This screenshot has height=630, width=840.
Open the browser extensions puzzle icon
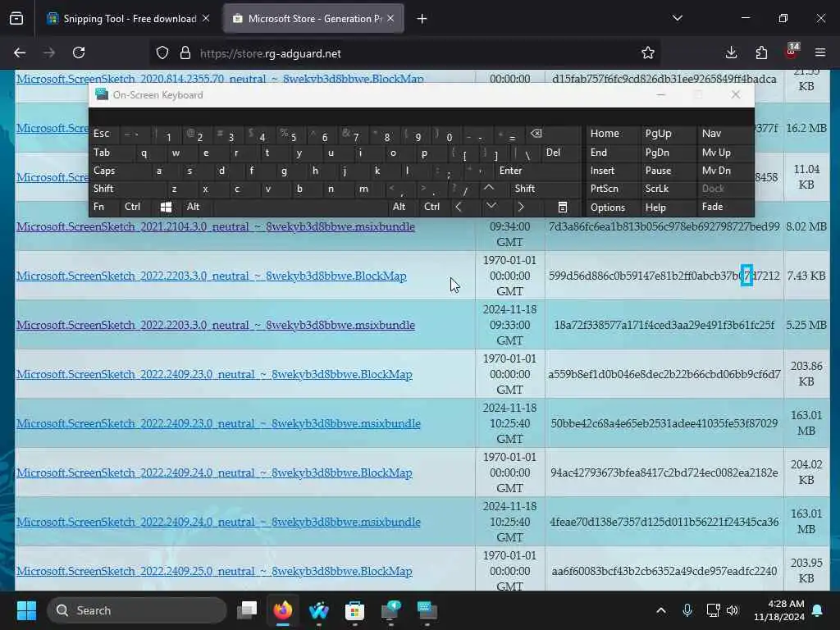pyautogui.click(x=761, y=52)
